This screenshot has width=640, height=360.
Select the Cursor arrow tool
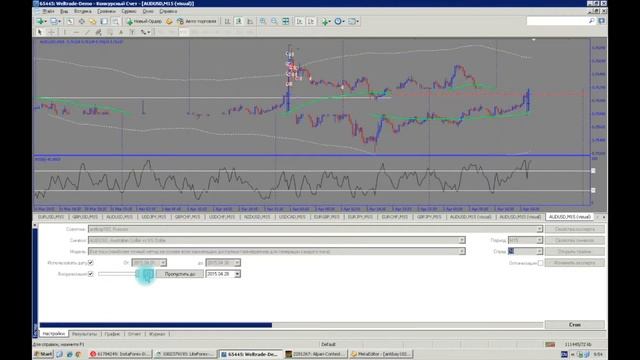point(40,32)
